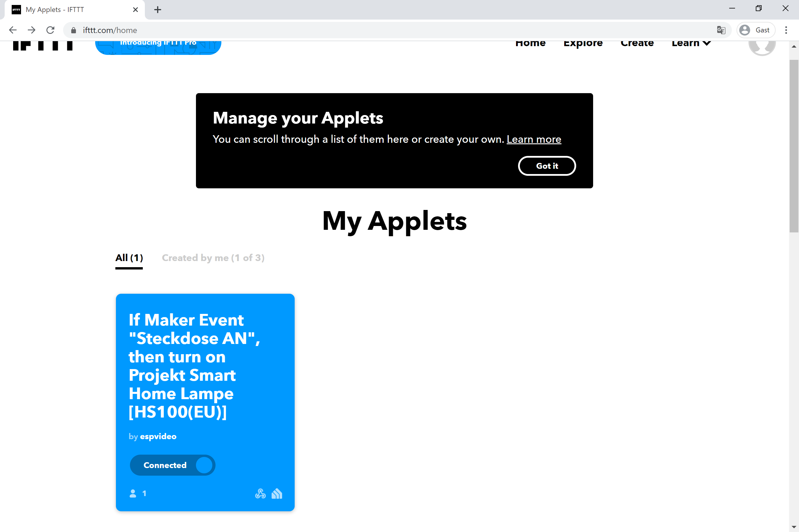This screenshot has width=799, height=532.
Task: Switch to the Created by me tab
Action: point(213,258)
